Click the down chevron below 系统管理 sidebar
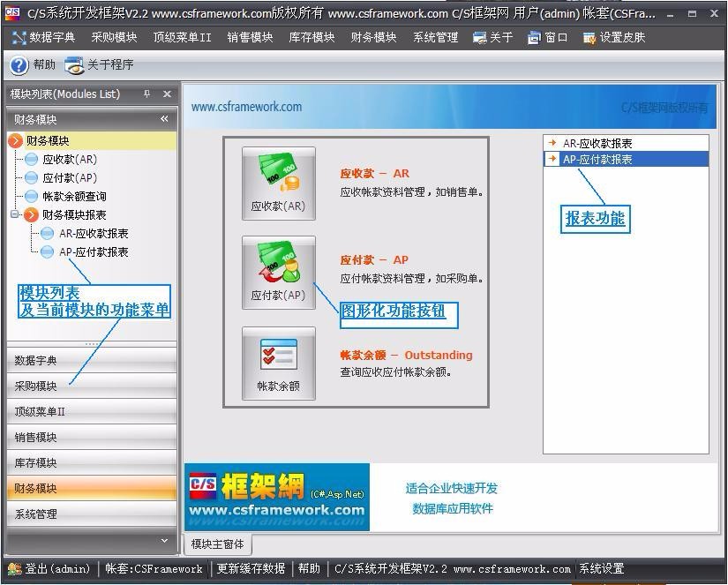This screenshot has height=585, width=728. click(x=163, y=539)
